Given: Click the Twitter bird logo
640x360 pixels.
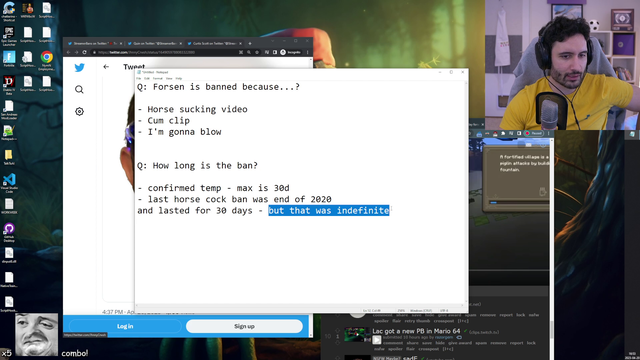Looking at the screenshot, I should point(80,67).
